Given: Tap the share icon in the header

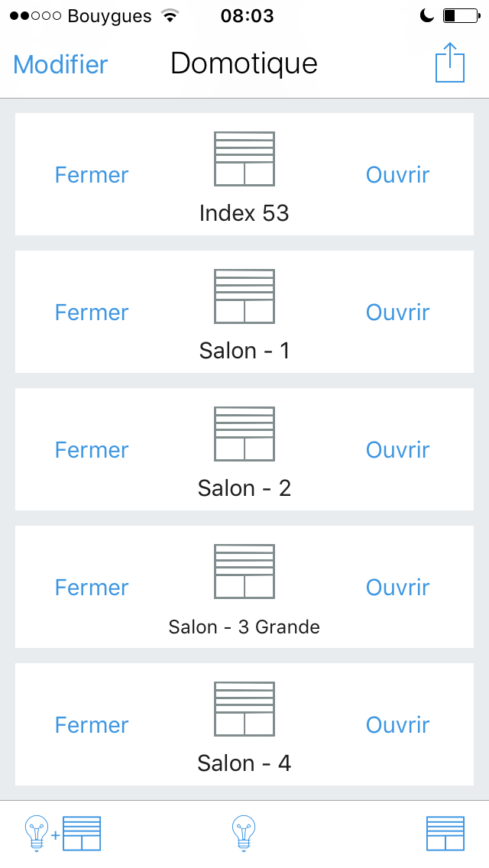Looking at the screenshot, I should [x=450, y=63].
